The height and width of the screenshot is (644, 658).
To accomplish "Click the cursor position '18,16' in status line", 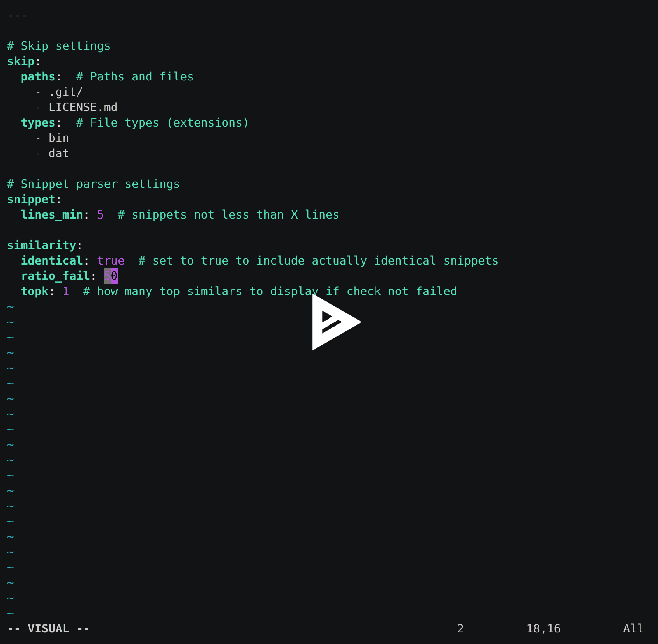I will tap(543, 629).
